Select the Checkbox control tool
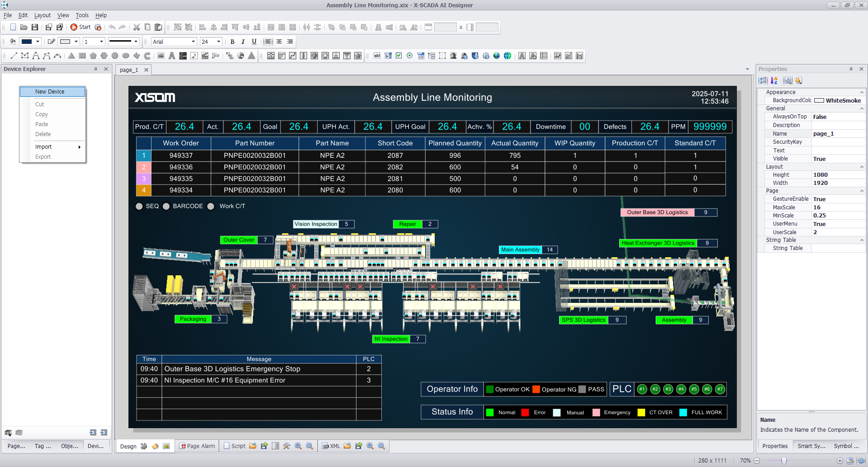The height and width of the screenshot is (467, 868). coord(398,56)
